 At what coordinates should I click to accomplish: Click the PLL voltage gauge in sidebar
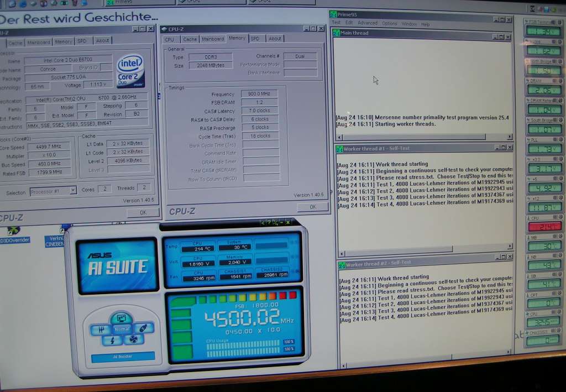(x=544, y=148)
